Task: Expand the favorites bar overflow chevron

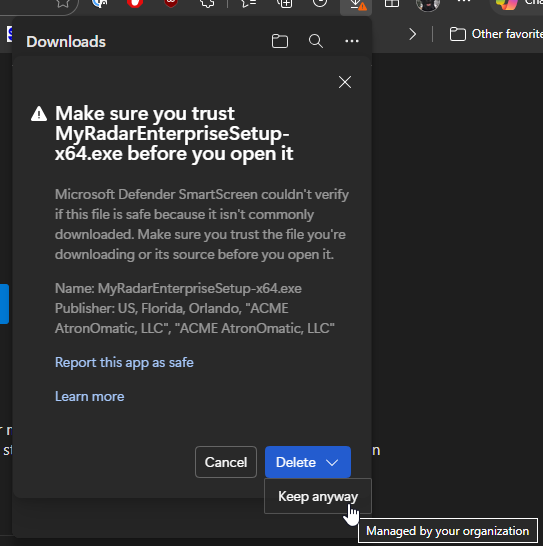Action: [x=412, y=34]
